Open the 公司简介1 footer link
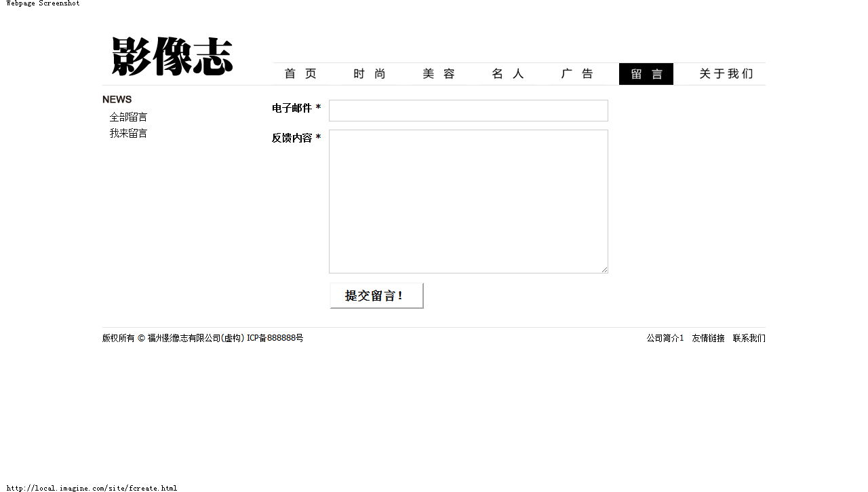The height and width of the screenshot is (492, 868). pyautogui.click(x=665, y=338)
